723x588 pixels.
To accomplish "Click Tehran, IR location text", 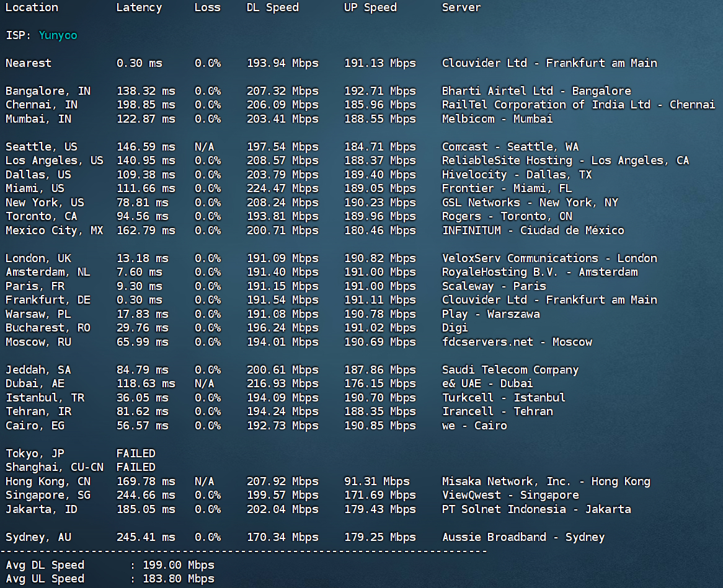I will tap(38, 411).
